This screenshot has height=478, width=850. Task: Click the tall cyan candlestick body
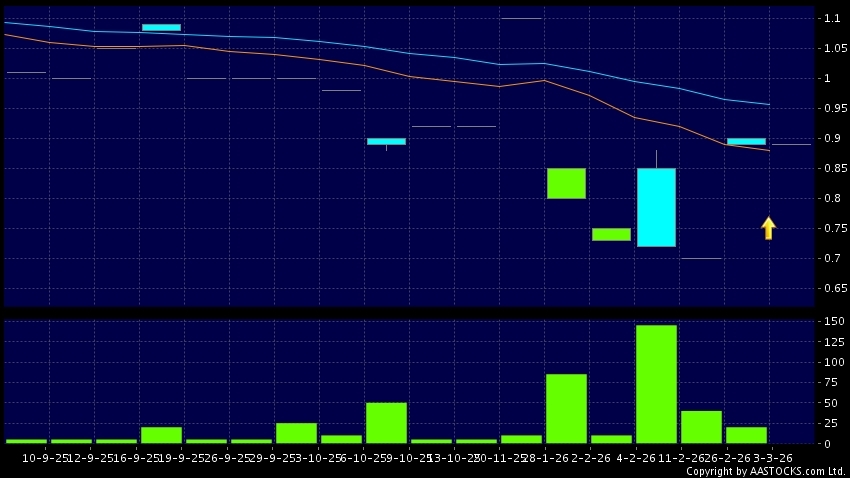(656, 207)
